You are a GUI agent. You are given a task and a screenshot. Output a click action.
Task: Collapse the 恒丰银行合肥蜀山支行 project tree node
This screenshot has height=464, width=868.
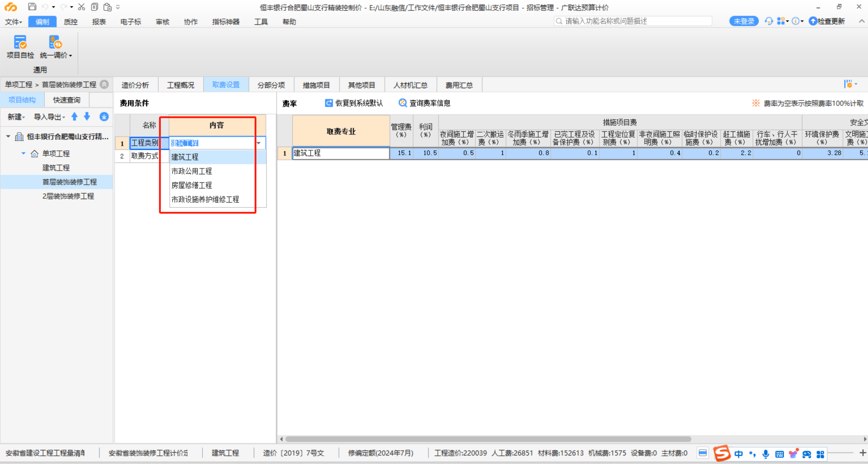8,136
